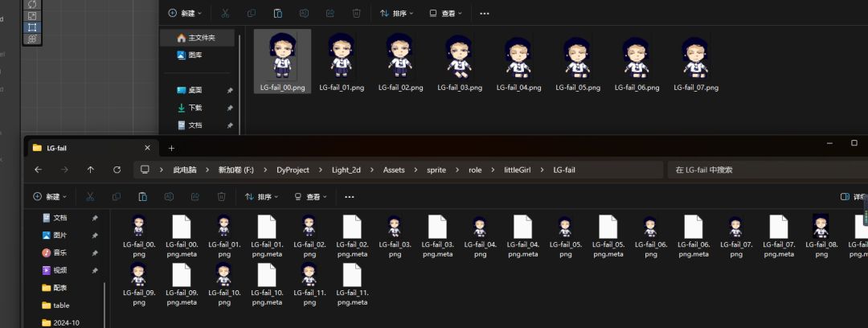The width and height of the screenshot is (868, 328).
Task: Open 主文件夹 in the back window sidebar
Action: point(197,38)
